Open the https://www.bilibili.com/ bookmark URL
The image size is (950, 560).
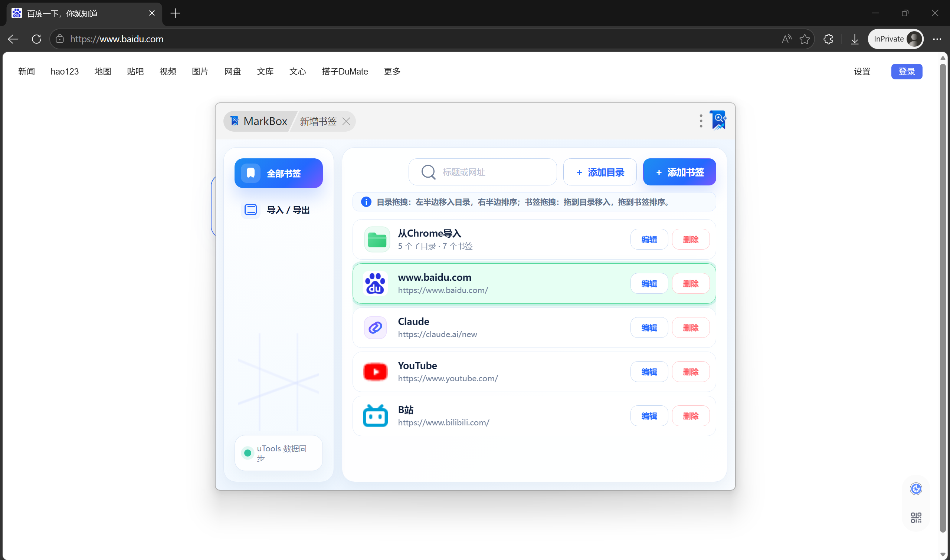point(444,423)
